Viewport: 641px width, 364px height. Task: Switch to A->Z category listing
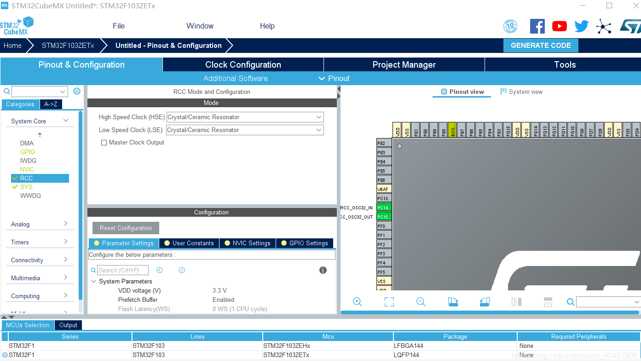point(51,104)
